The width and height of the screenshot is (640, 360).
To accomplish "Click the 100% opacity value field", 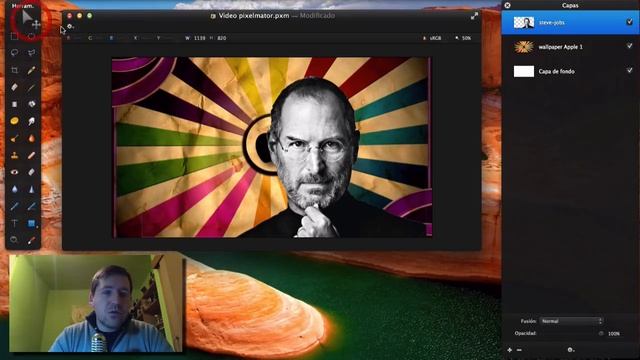I will [x=614, y=334].
